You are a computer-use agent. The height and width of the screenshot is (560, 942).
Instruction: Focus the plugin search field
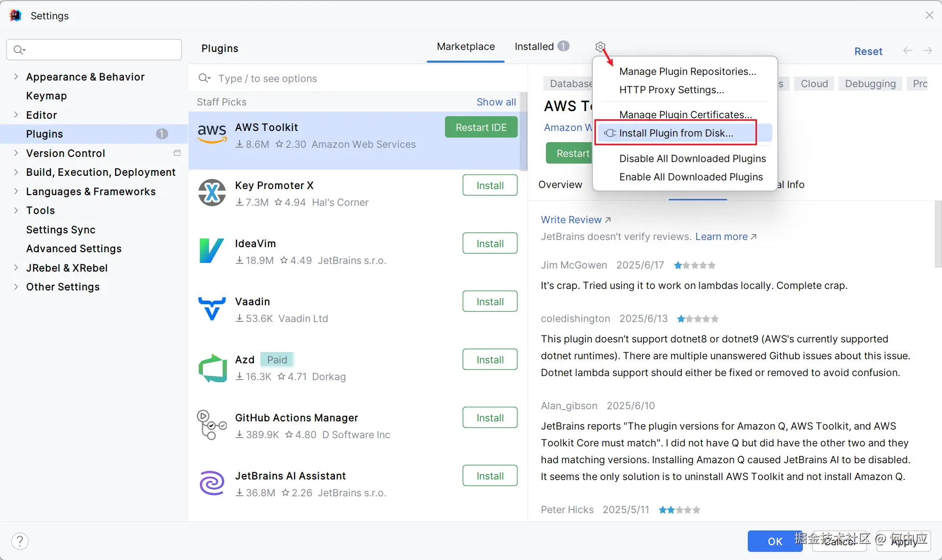358,78
